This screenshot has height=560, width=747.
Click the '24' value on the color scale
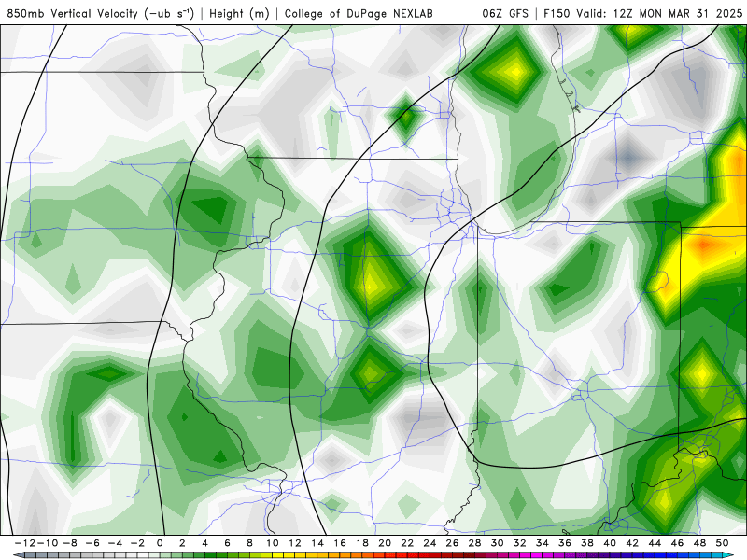[x=430, y=543]
